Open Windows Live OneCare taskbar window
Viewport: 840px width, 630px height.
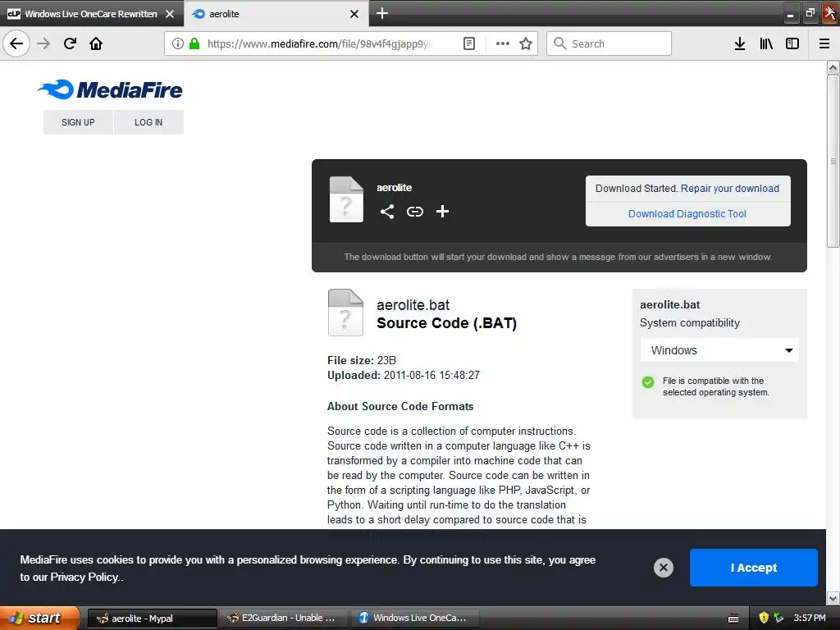click(x=414, y=619)
